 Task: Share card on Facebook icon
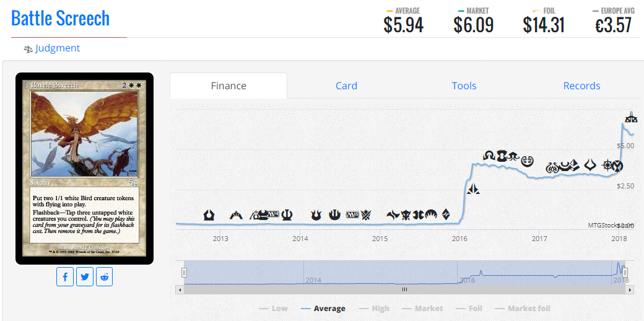(65, 276)
